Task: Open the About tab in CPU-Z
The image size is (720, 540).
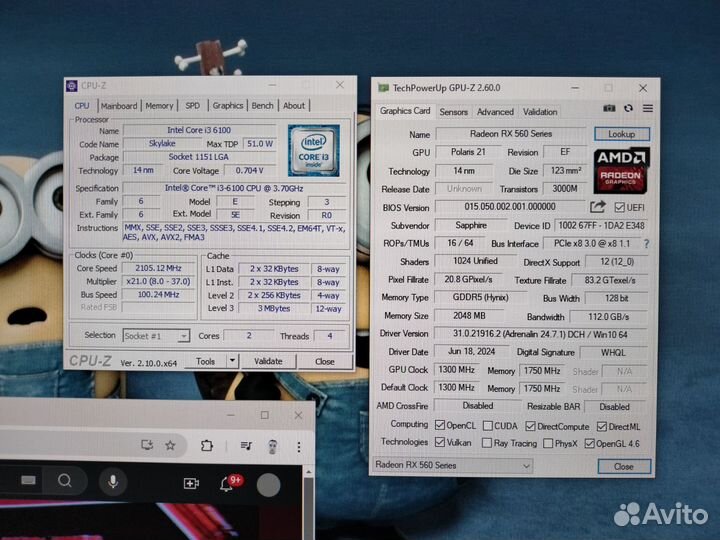Action: pos(294,106)
